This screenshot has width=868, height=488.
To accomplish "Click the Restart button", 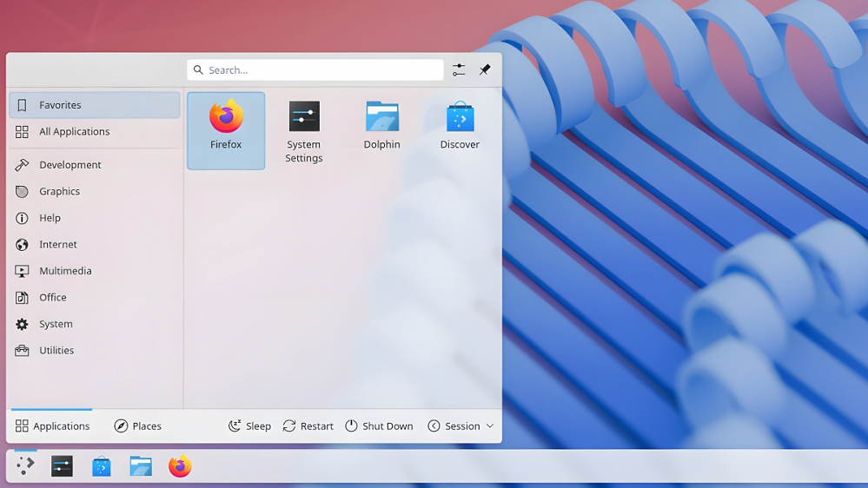I will point(308,426).
